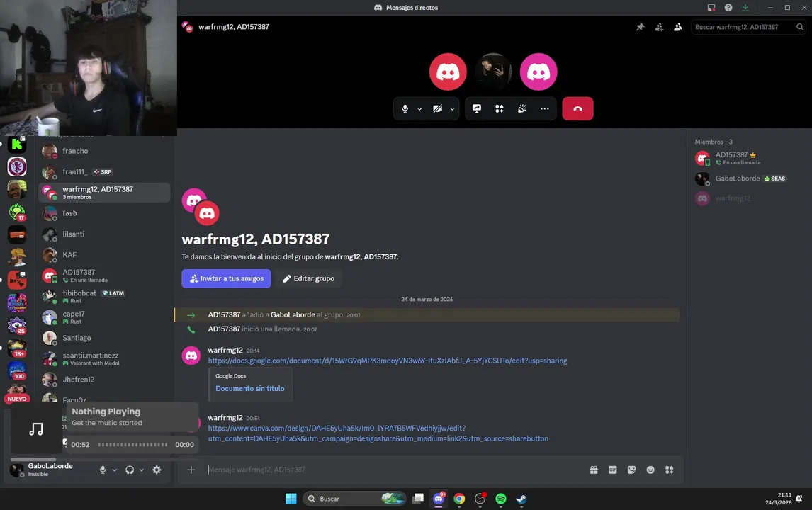Open user settings gear icon

click(x=157, y=470)
